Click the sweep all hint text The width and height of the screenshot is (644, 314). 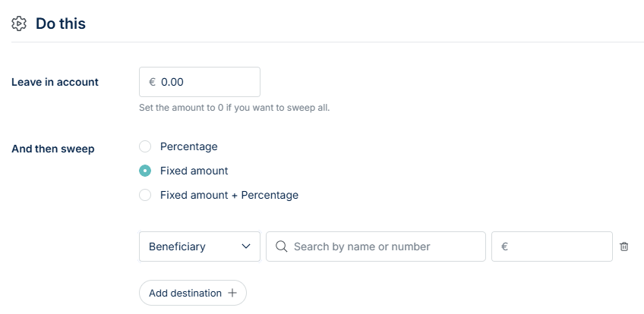(x=234, y=108)
